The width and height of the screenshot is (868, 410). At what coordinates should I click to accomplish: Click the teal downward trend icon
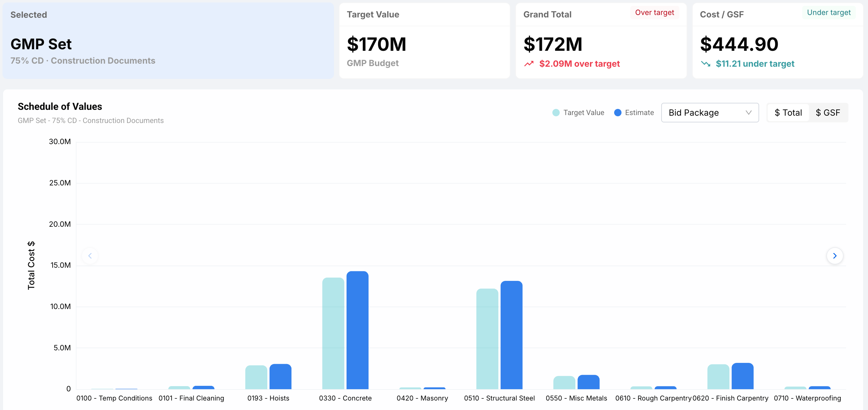click(x=705, y=64)
